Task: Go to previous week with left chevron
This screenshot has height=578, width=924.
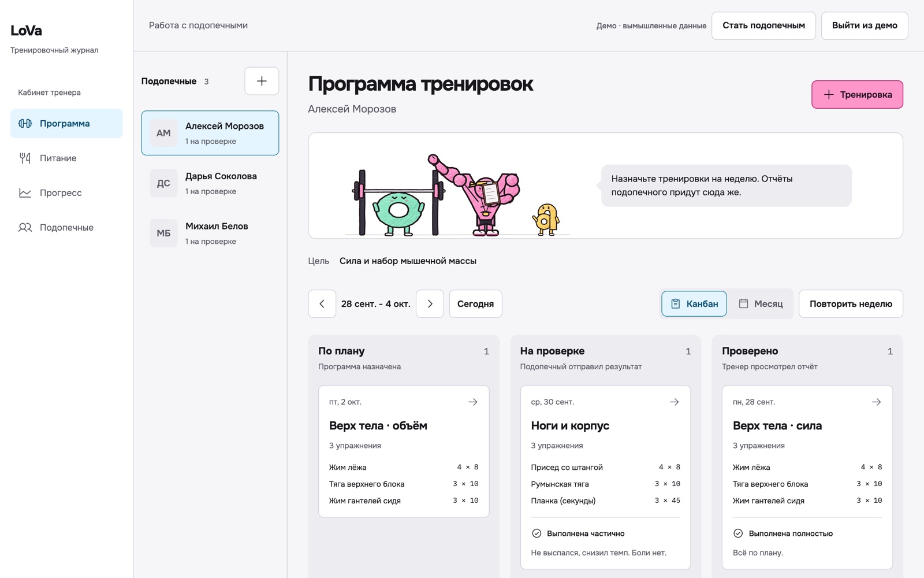Action: tap(322, 303)
